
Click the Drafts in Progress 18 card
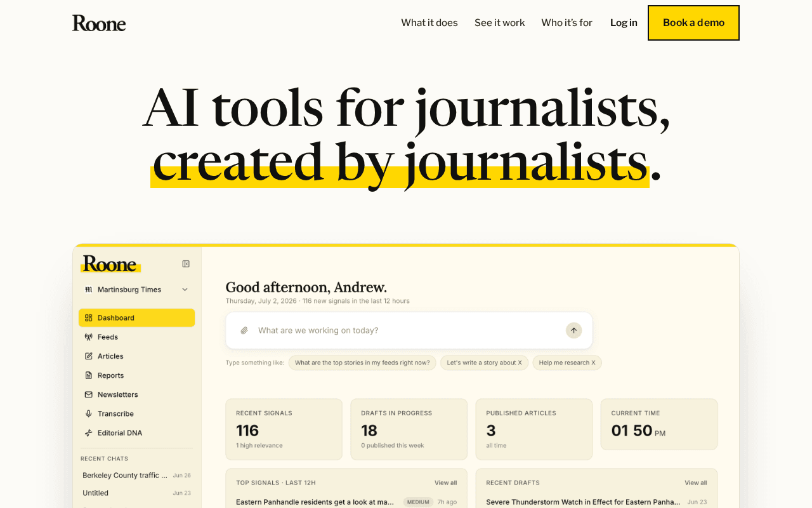(409, 429)
